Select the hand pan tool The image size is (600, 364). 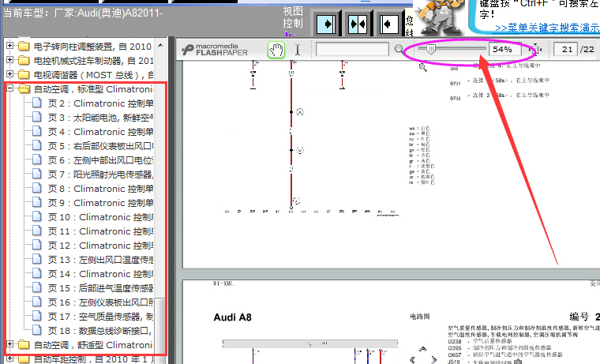point(276,50)
